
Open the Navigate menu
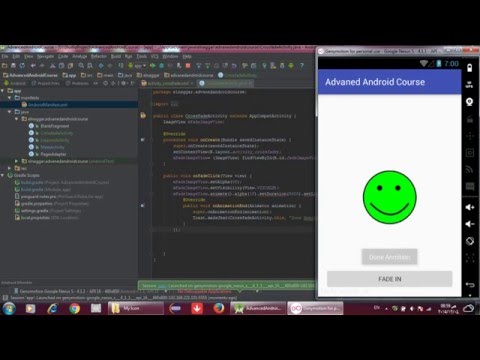[45, 57]
